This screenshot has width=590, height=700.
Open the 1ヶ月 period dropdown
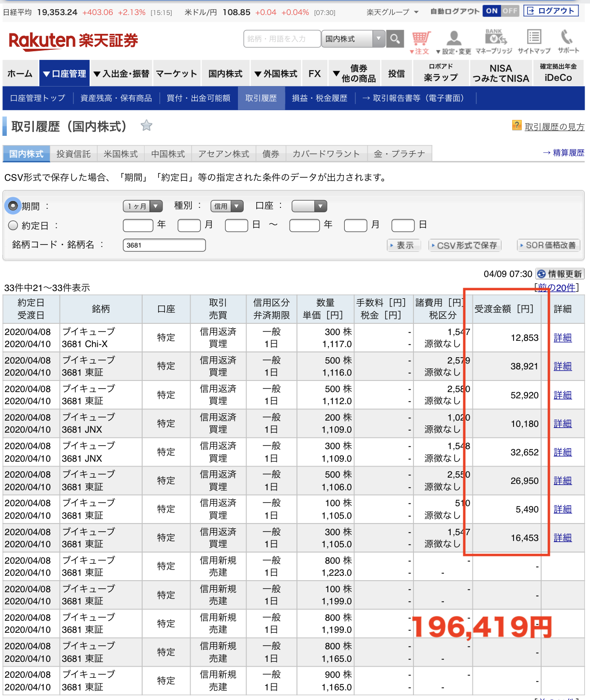click(143, 206)
